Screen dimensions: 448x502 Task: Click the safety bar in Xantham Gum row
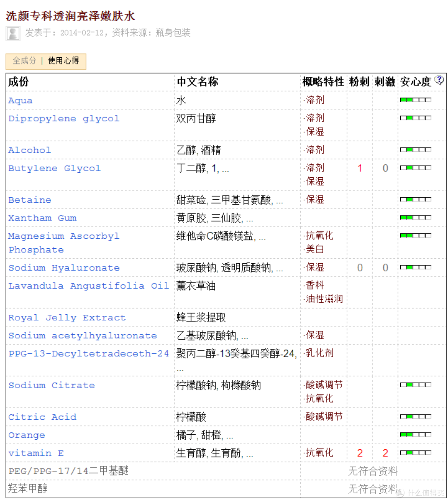point(416,217)
